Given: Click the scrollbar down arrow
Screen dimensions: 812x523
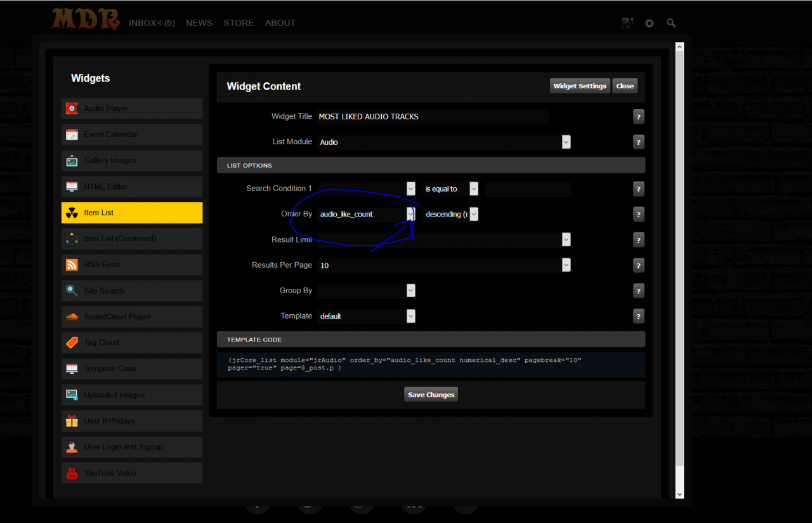Looking at the screenshot, I should click(679, 494).
